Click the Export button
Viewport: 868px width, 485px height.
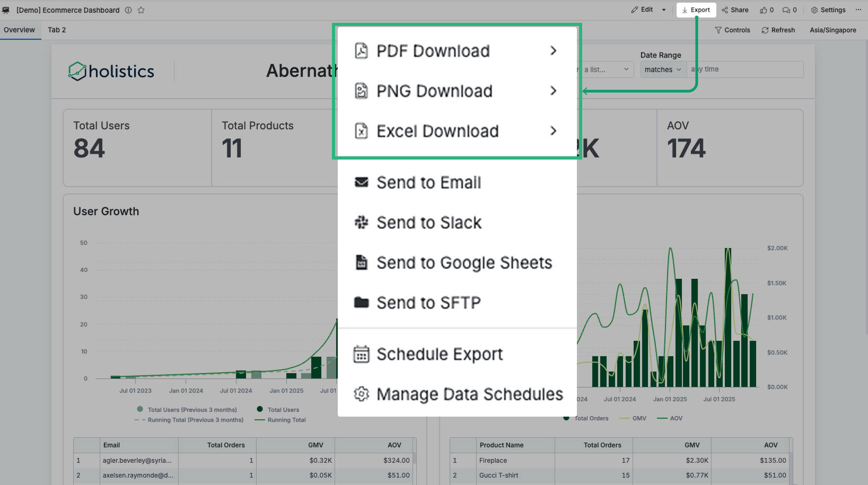click(696, 10)
